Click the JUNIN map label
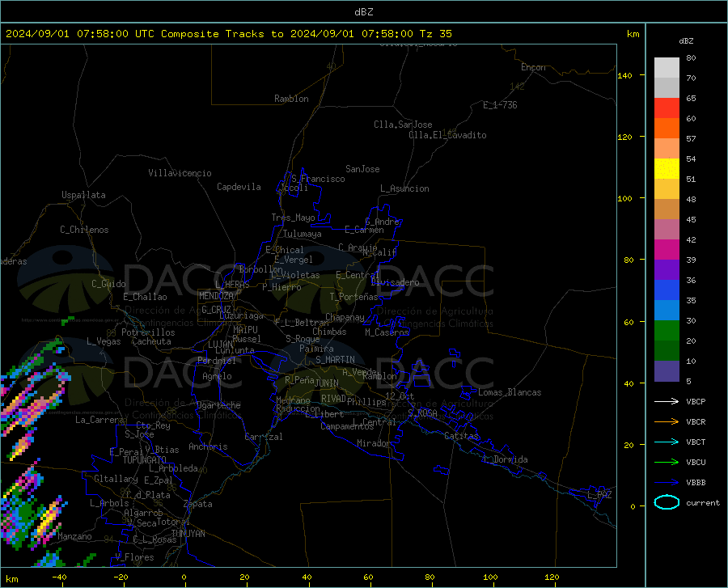This screenshot has width=728, height=588. pyautogui.click(x=327, y=383)
